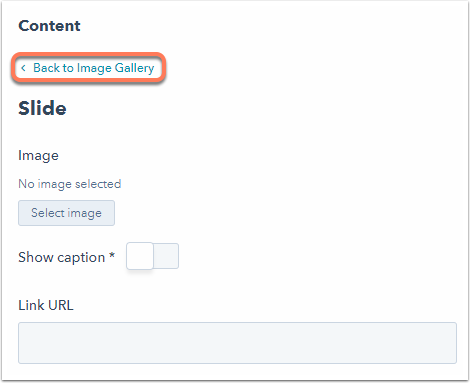Click the asterisk next to Show caption
The height and width of the screenshot is (383, 470).
click(x=112, y=255)
